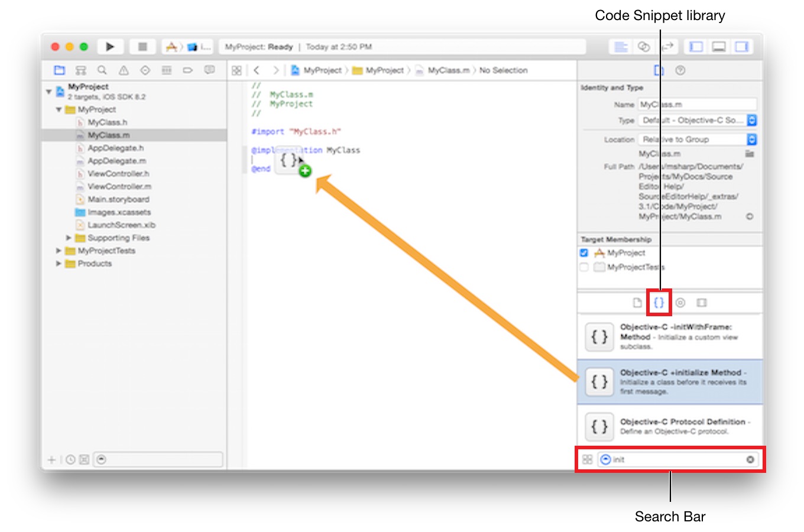
Task: Stop the running scheme
Action: coord(142,47)
